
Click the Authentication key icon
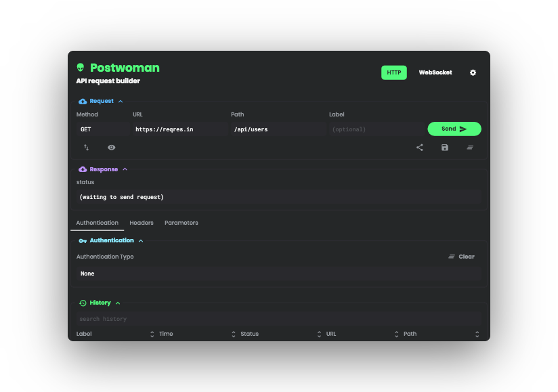(x=83, y=241)
